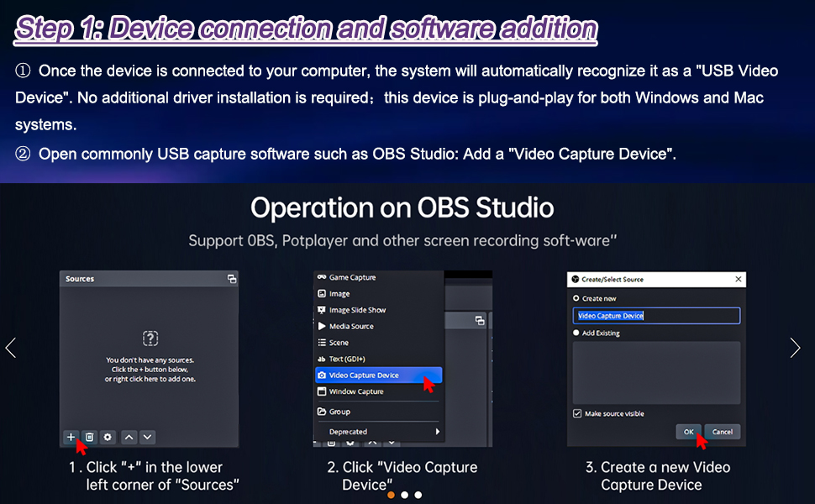Choose Game Capture from source menu

(378, 277)
